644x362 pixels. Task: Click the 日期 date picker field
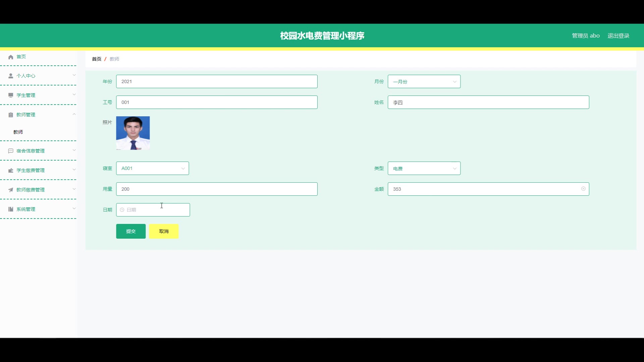tap(153, 210)
